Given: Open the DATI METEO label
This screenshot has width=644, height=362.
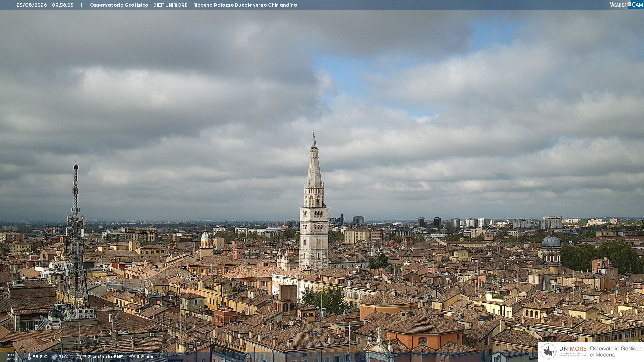Looking at the screenshot, I should point(12,357).
